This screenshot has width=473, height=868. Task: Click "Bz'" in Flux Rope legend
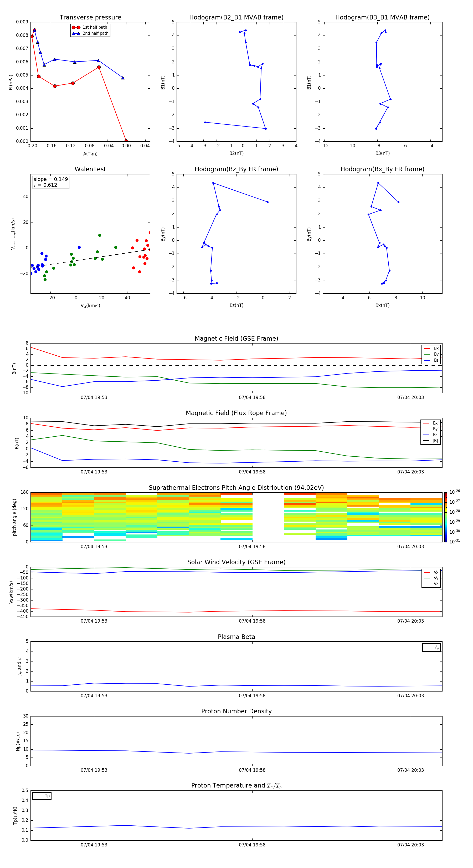pyautogui.click(x=431, y=435)
